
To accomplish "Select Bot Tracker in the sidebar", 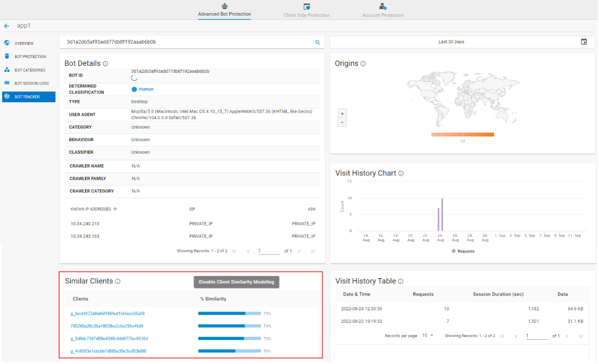I will [29, 97].
